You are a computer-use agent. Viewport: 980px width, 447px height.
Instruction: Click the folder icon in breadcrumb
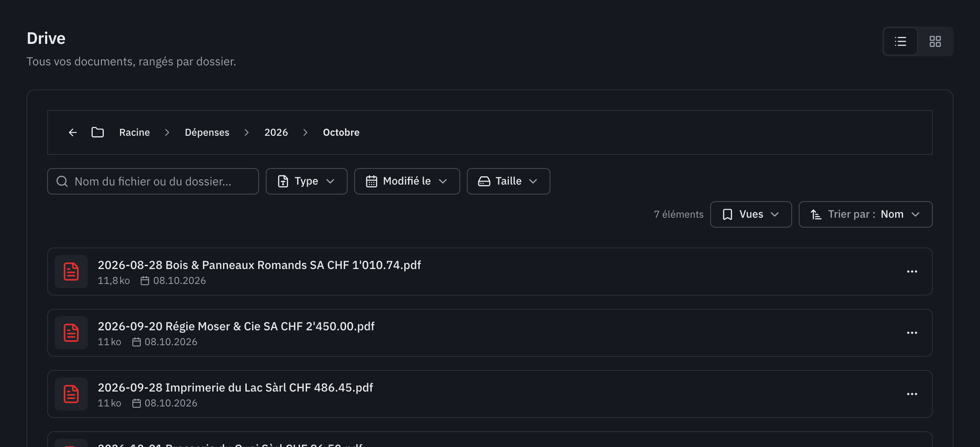[x=98, y=132]
